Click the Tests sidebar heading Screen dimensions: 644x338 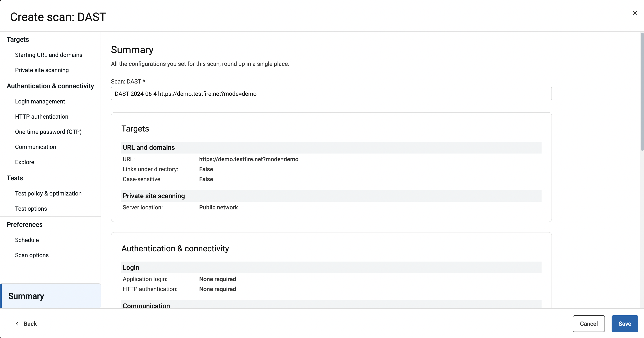15,178
